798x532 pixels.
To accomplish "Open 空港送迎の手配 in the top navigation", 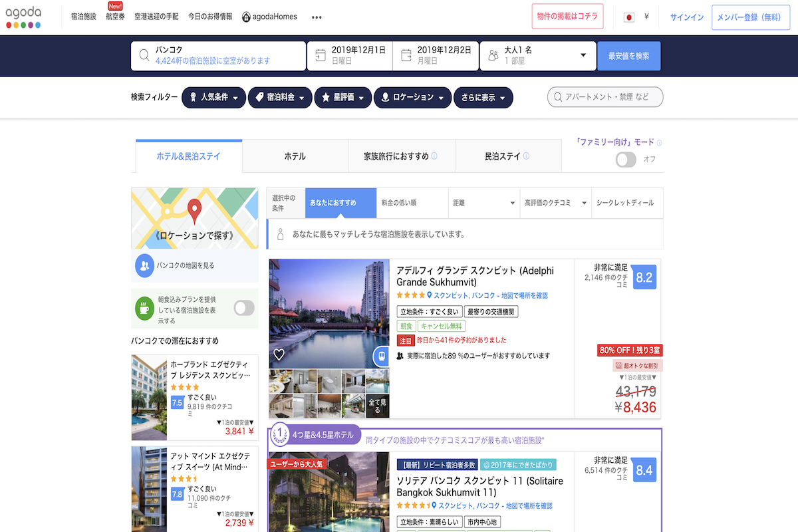I will point(156,17).
